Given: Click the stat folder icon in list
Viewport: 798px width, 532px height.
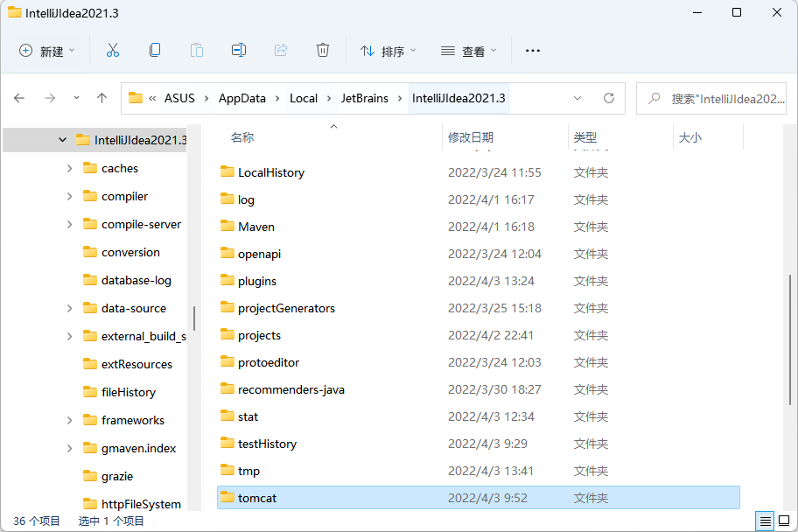Looking at the screenshot, I should click(x=227, y=416).
